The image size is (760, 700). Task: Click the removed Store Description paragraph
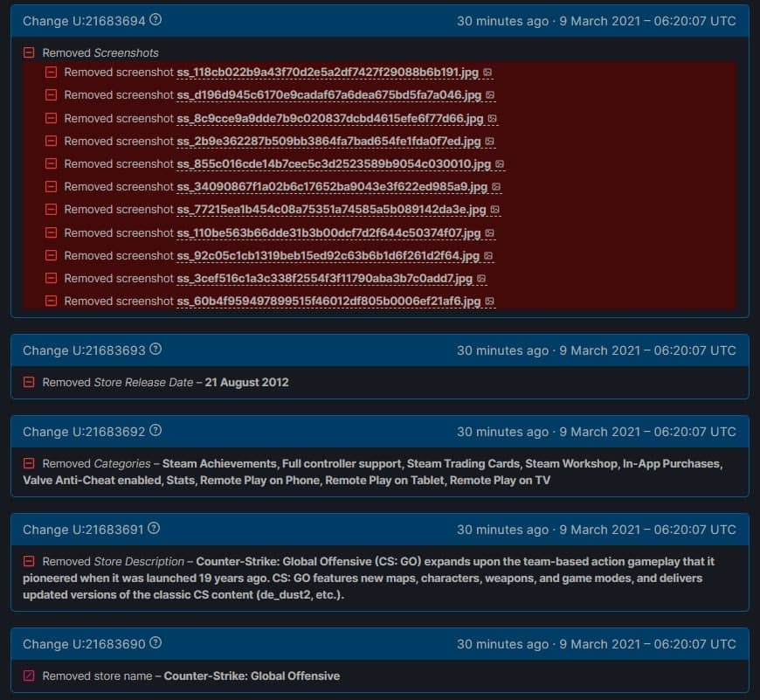coord(369,578)
